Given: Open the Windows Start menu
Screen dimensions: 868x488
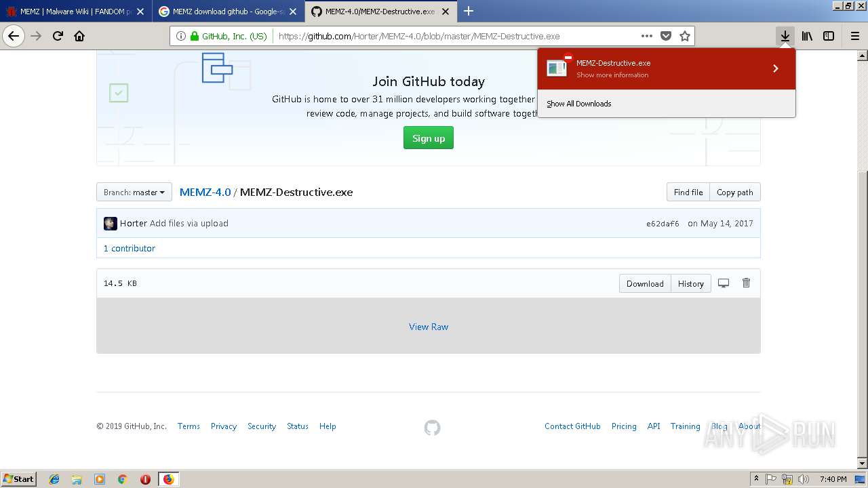Looking at the screenshot, I should [19, 479].
